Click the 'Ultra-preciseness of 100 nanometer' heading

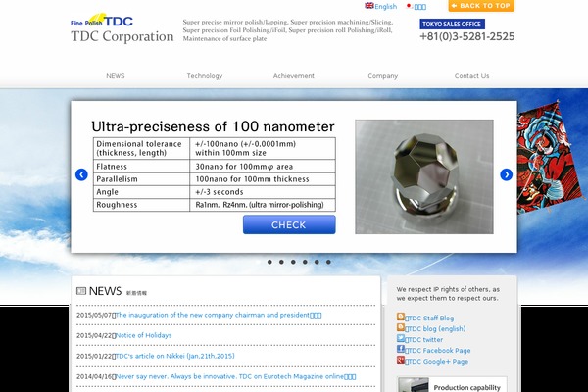tap(213, 126)
